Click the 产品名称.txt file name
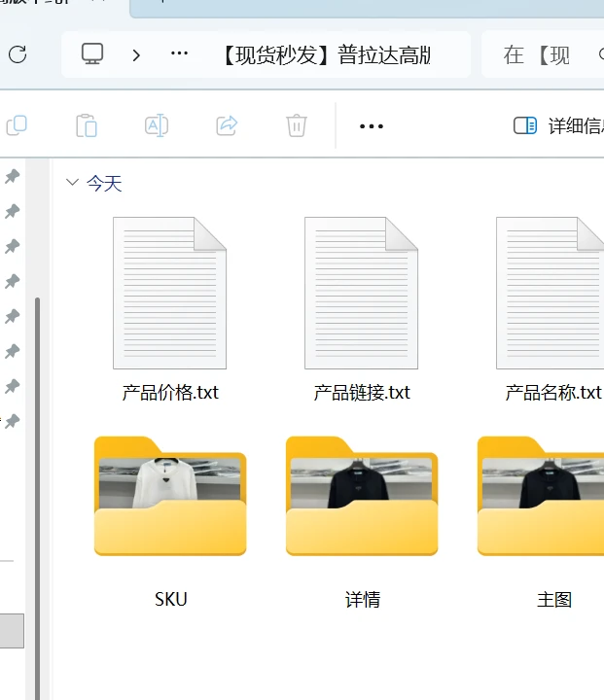This screenshot has width=604, height=700. pyautogui.click(x=553, y=393)
